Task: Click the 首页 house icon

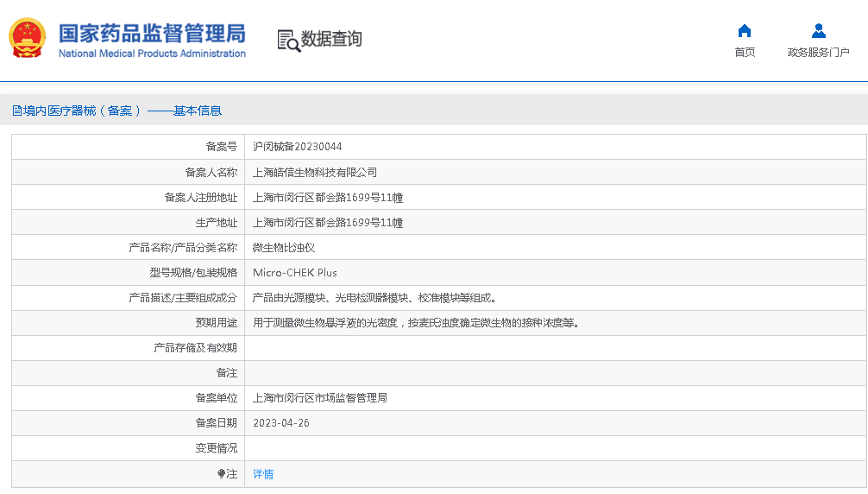Action: click(745, 31)
